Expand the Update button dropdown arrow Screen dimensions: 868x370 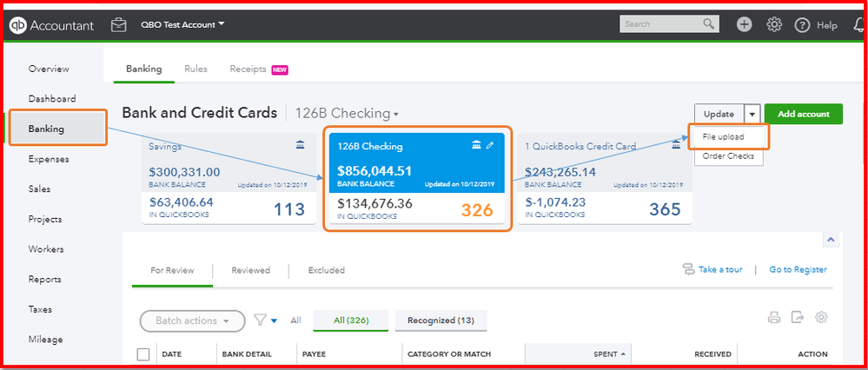(x=752, y=115)
